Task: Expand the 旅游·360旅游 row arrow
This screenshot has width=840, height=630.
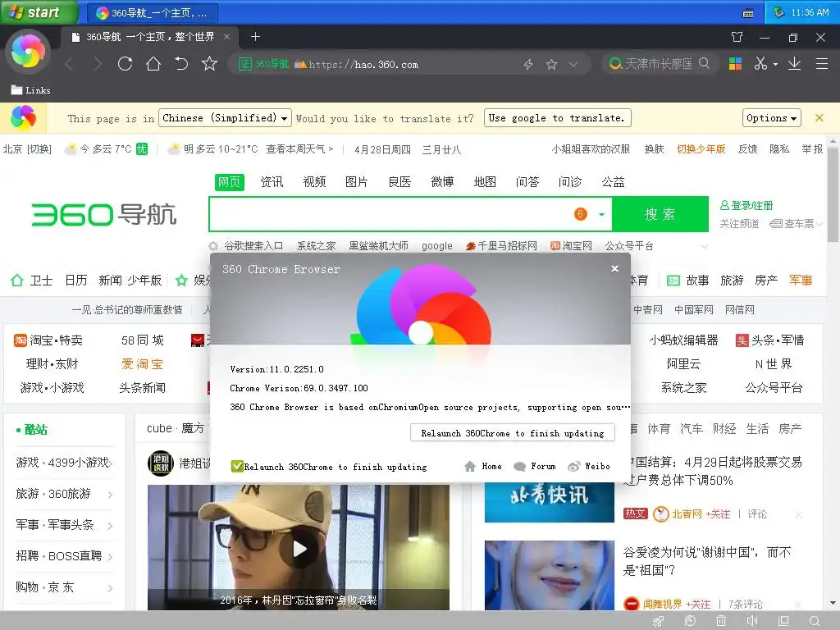Action: point(110,494)
